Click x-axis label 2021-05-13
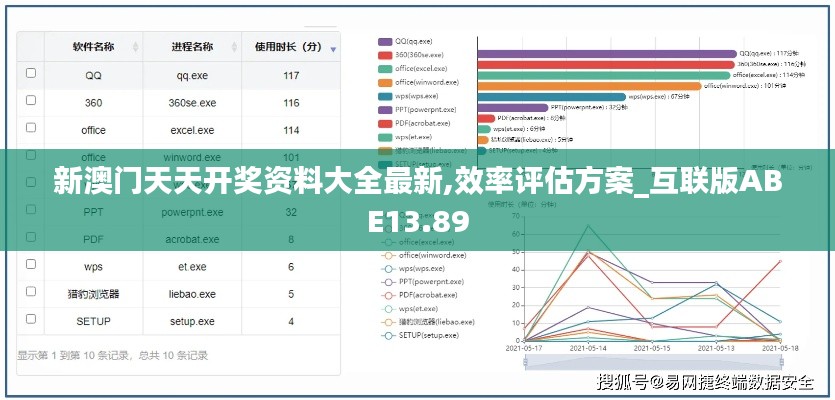Viewport: 835px width, 400px height. point(716,348)
